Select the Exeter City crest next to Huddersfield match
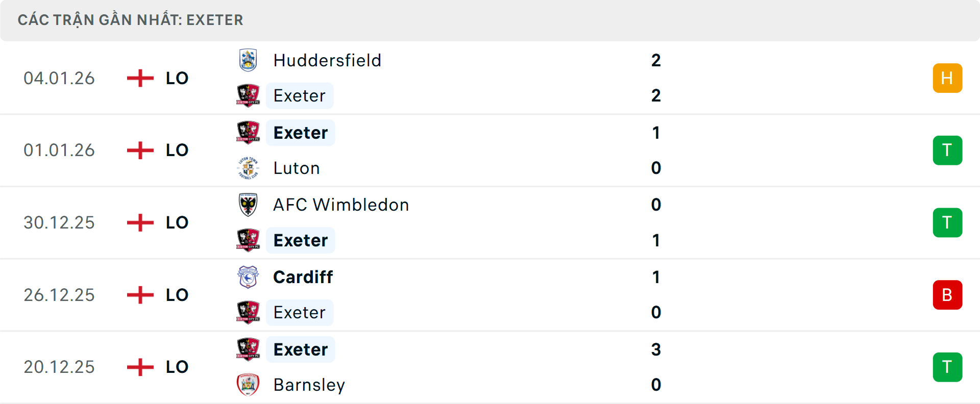Viewport: 980px width, 404px height. coord(248,96)
